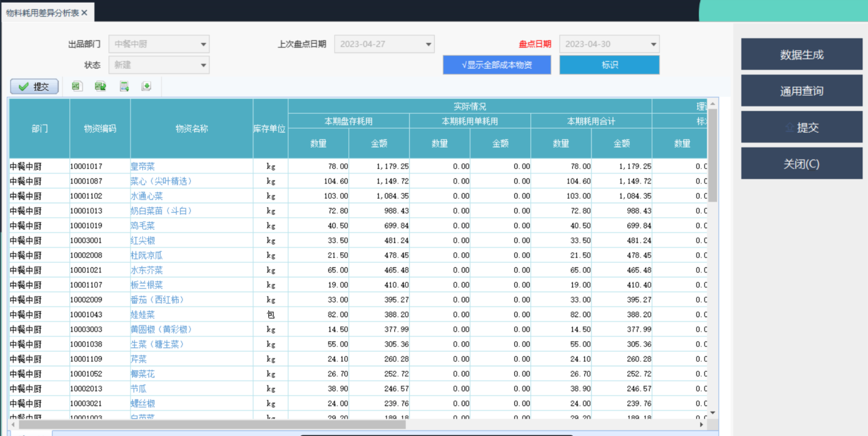The width and height of the screenshot is (868, 436).
Task: Toggle the 显示全部成本物资 option
Action: (496, 65)
